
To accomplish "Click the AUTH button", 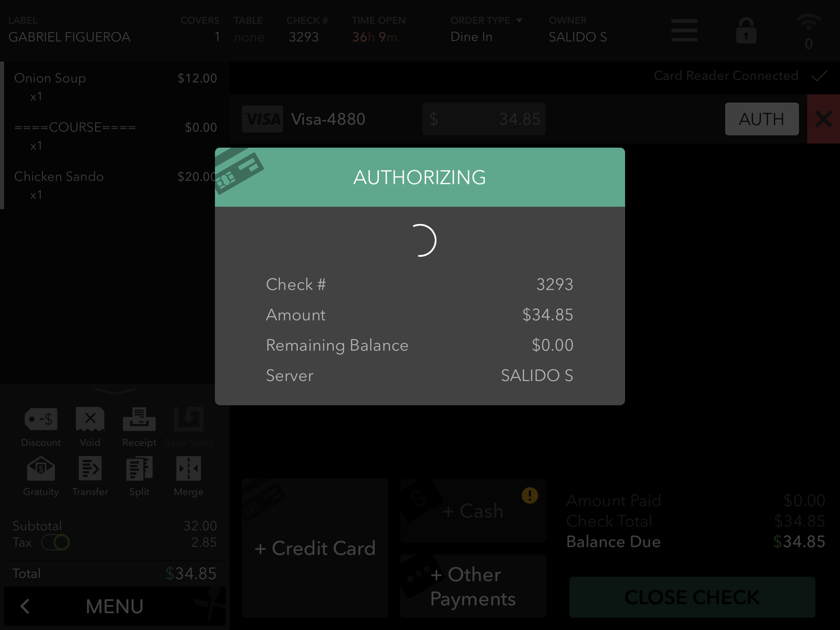I will (x=762, y=119).
